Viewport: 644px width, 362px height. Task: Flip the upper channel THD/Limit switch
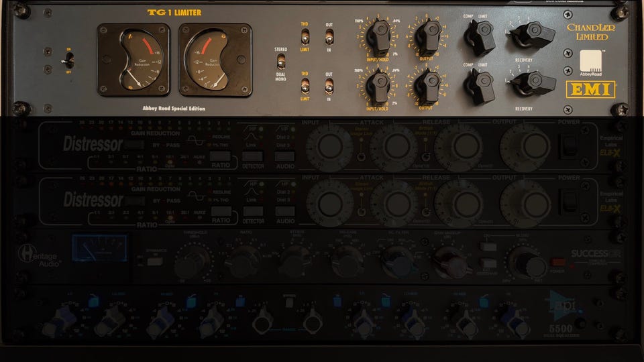305,38
